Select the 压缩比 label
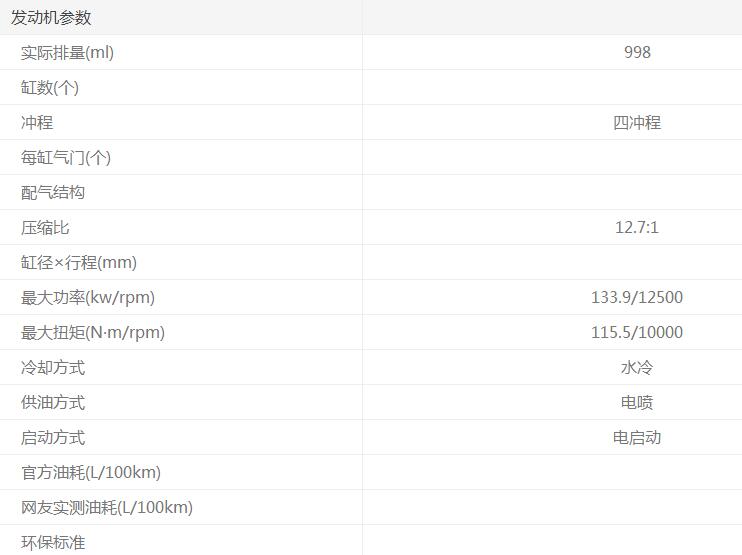Image resolution: width=742 pixels, height=555 pixels. click(x=45, y=227)
